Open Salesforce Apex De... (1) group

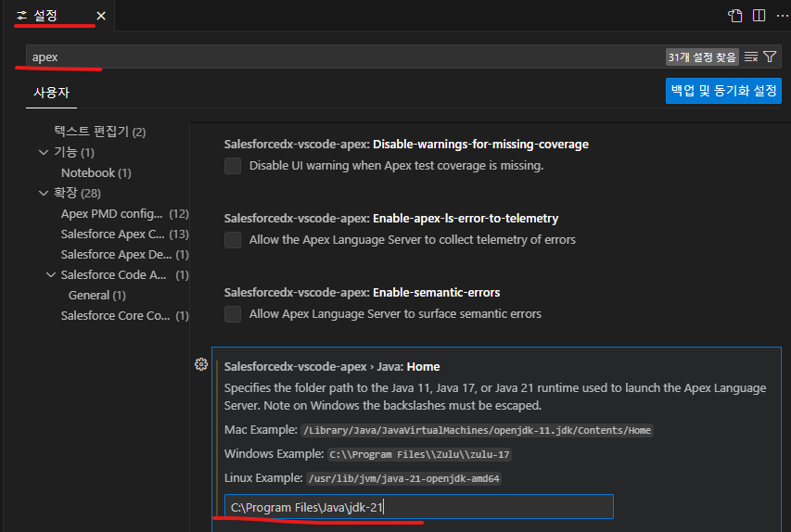point(124,255)
